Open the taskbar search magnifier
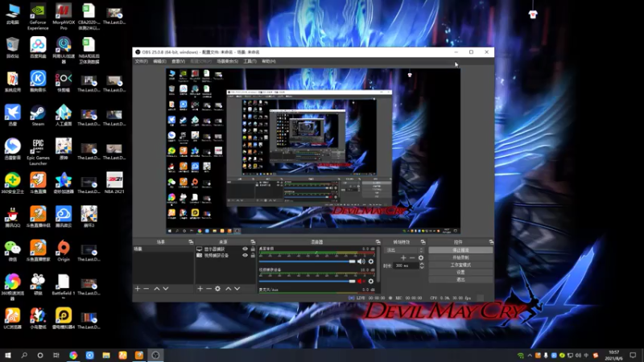Viewport: 644px width, 362px height. click(24, 355)
